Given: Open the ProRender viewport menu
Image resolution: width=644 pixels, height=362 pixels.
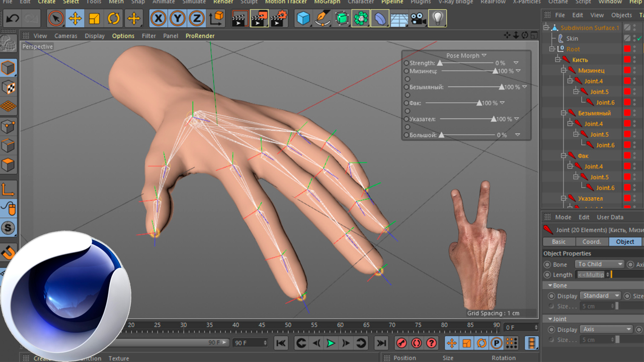Looking at the screenshot, I should (x=200, y=36).
